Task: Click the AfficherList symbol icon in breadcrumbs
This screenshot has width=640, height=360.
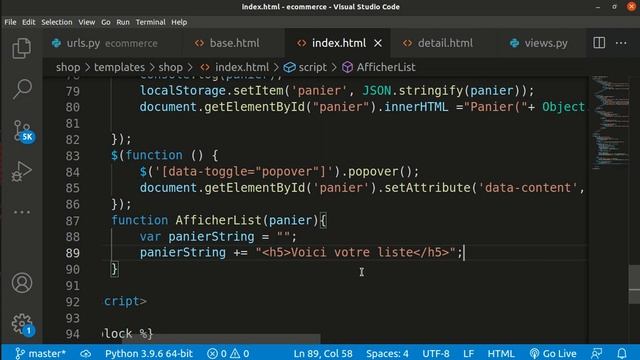Action: coord(347,67)
